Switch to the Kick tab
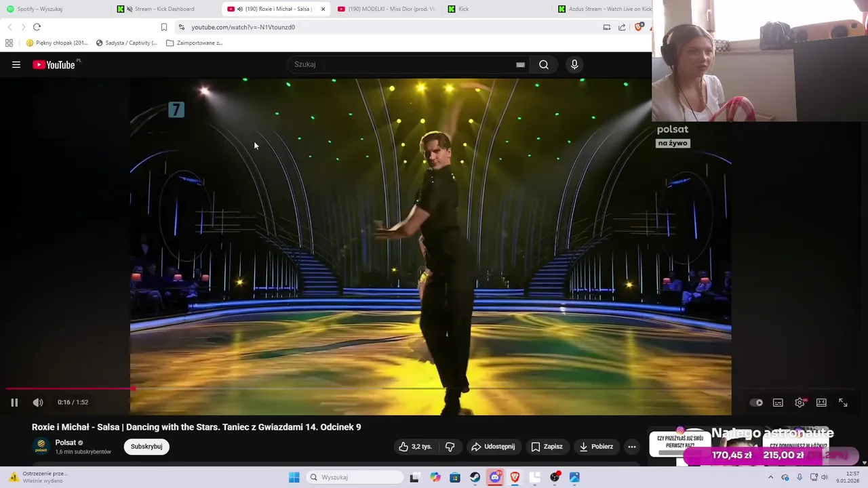Screen dimensions: 868x488 tap(497, 9)
